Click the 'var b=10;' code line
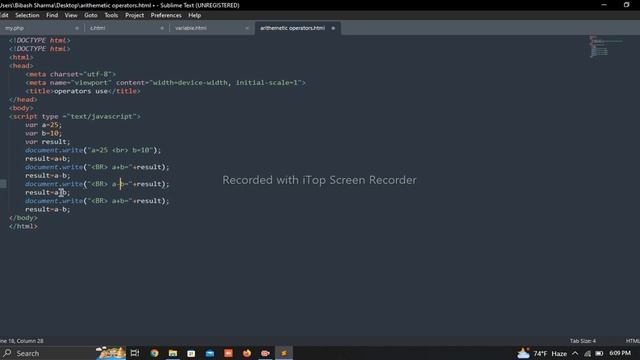The height and width of the screenshot is (360, 640). pos(43,133)
